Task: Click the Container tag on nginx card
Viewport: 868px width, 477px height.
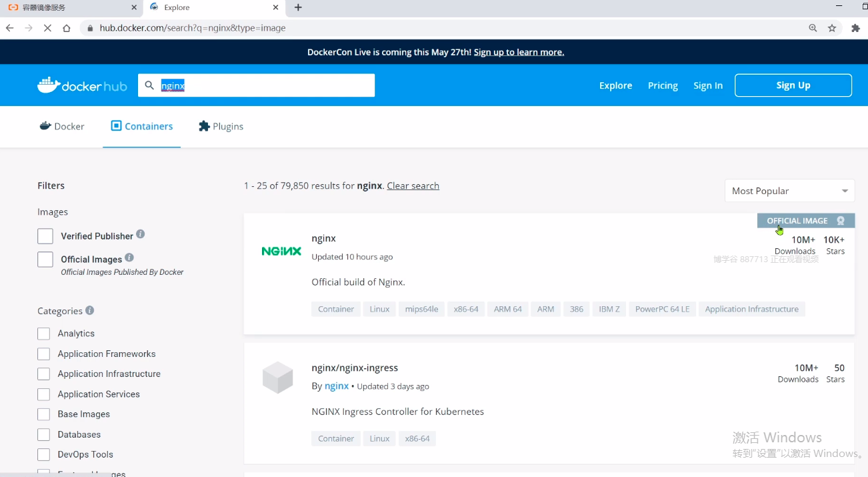Action: (336, 309)
